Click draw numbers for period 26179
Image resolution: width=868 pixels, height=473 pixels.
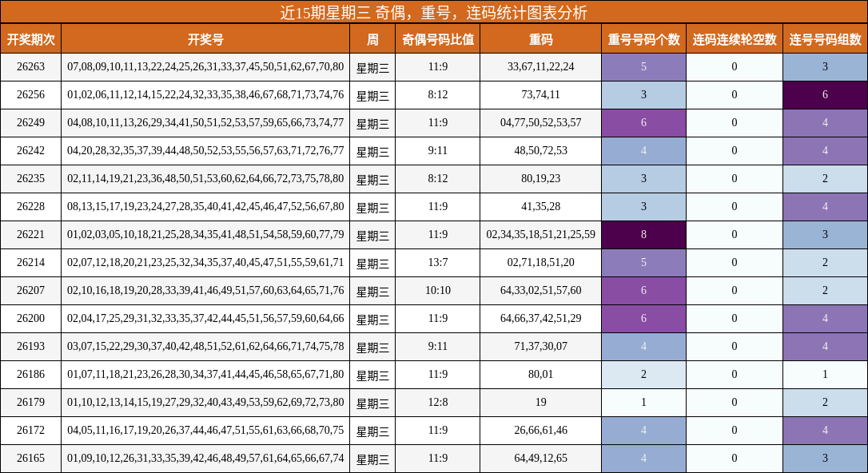tap(205, 402)
